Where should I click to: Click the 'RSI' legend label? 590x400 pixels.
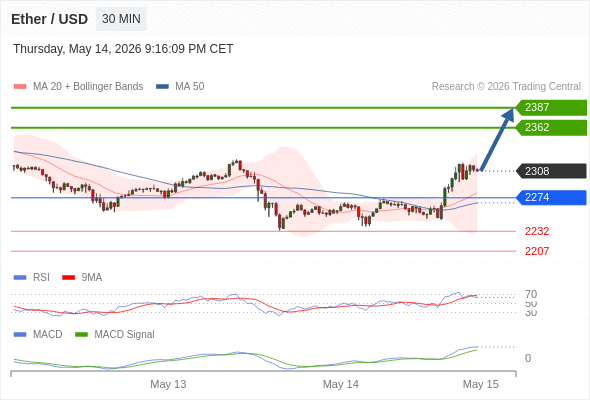[x=41, y=278]
